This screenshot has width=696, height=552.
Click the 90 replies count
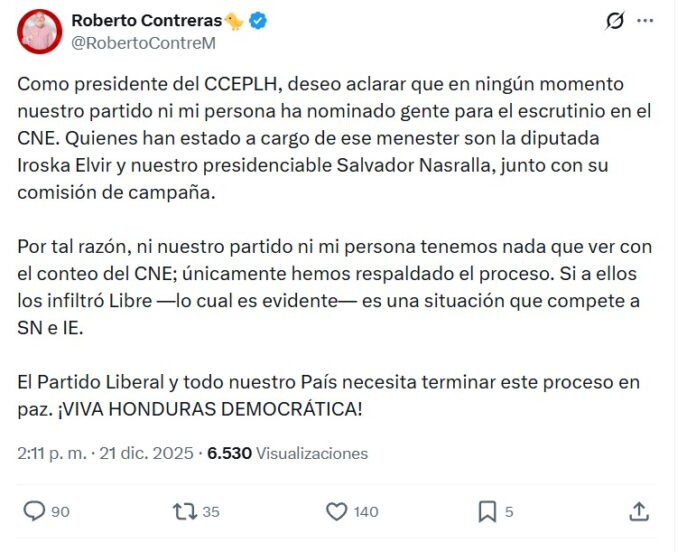point(60,511)
